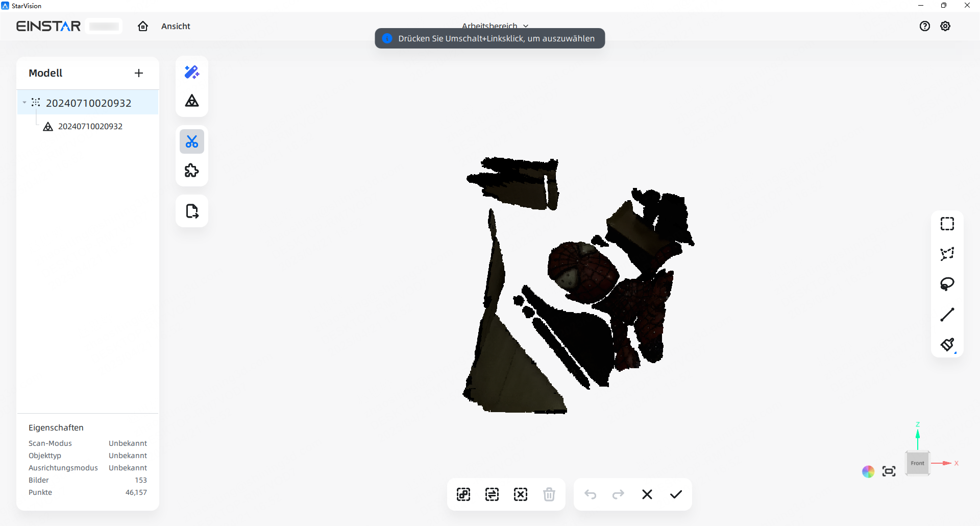Select the polygon selection tool
This screenshot has width=980, height=526.
coord(947,254)
